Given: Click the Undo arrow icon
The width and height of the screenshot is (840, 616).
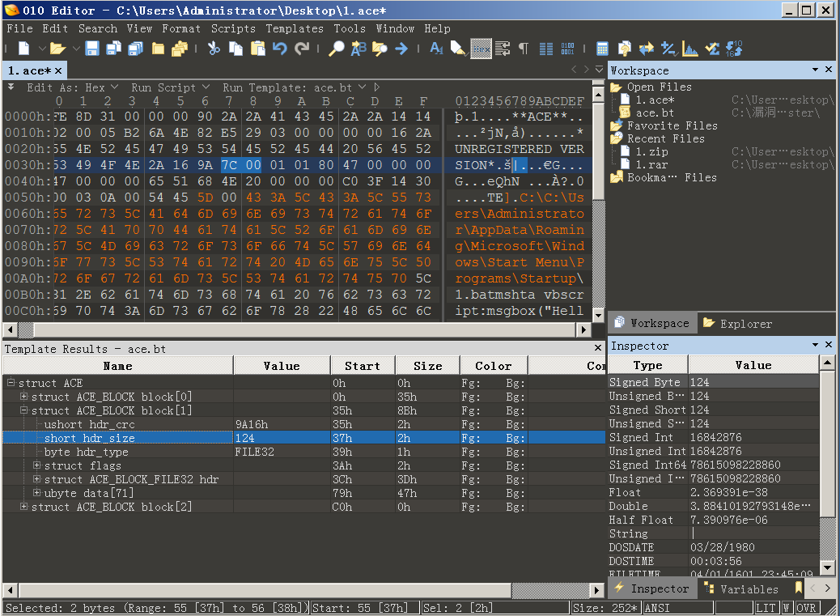Looking at the screenshot, I should (x=280, y=49).
